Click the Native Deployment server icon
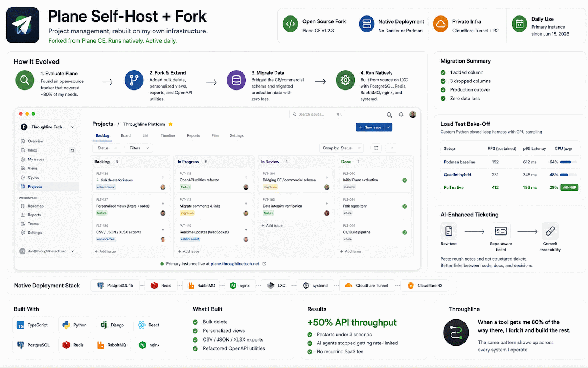 366,24
